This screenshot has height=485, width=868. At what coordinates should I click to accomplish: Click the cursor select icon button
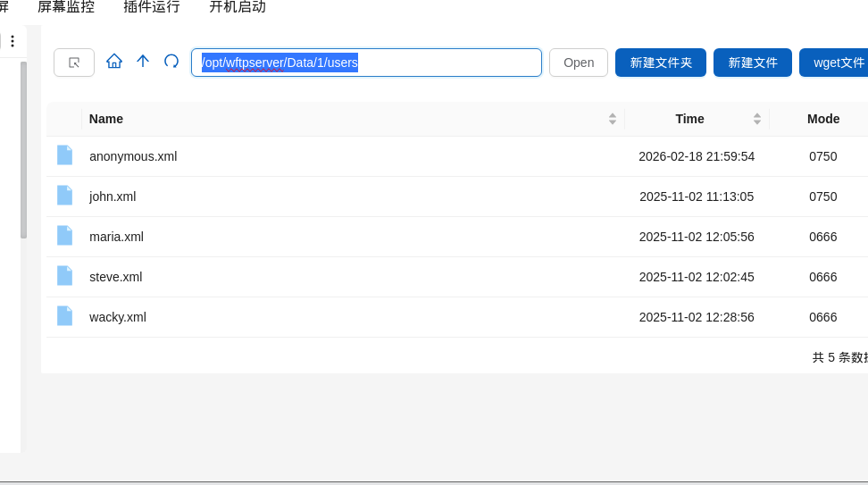pos(74,63)
